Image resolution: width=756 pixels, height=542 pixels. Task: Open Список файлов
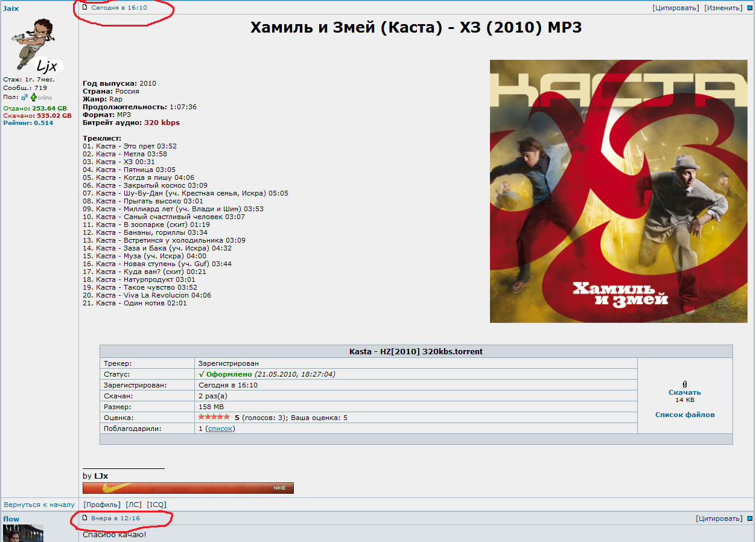[x=685, y=415]
